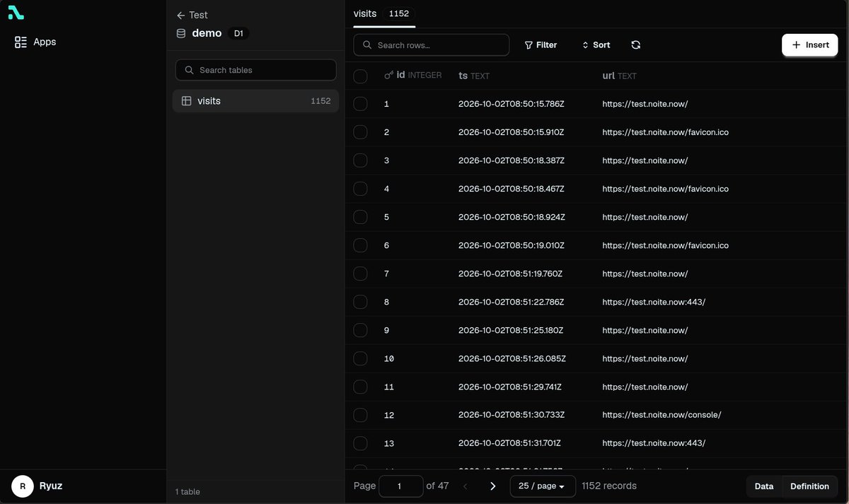This screenshot has height=504, width=849.
Task: Click the id cell with value 10
Action: pos(389,358)
